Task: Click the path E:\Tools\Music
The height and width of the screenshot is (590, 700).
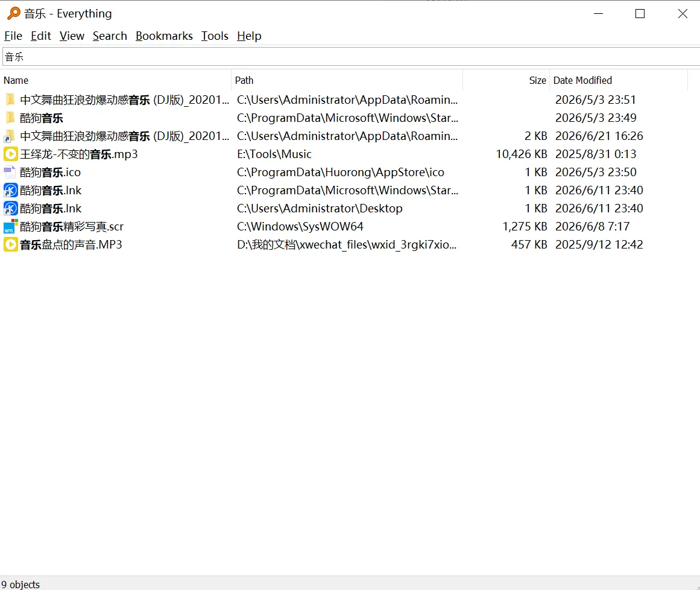Action: [274, 154]
